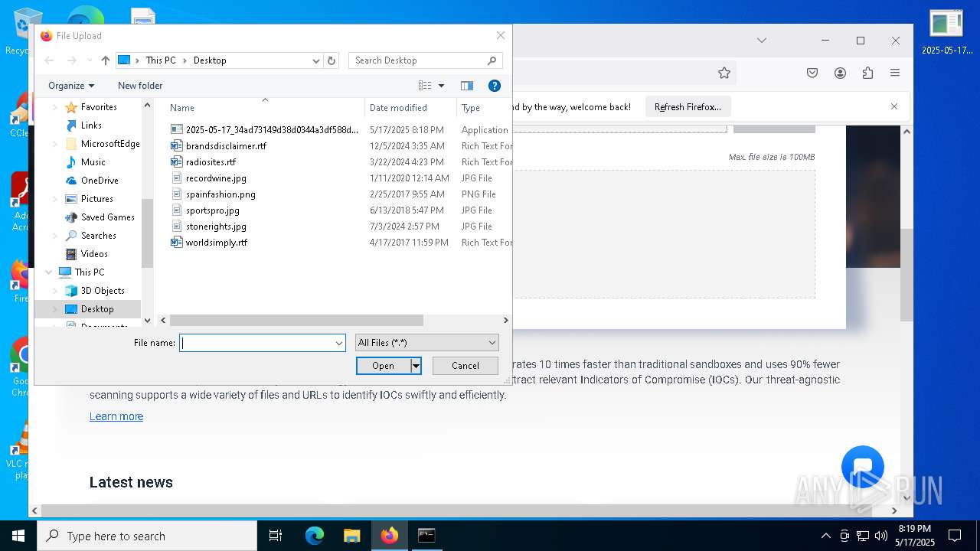
Task: Select sportspro.jpg file
Action: point(212,210)
